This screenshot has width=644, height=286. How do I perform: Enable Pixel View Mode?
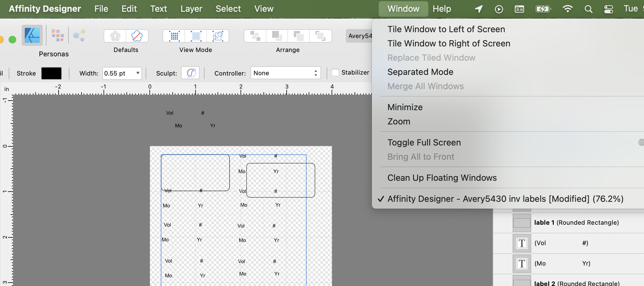(x=196, y=36)
